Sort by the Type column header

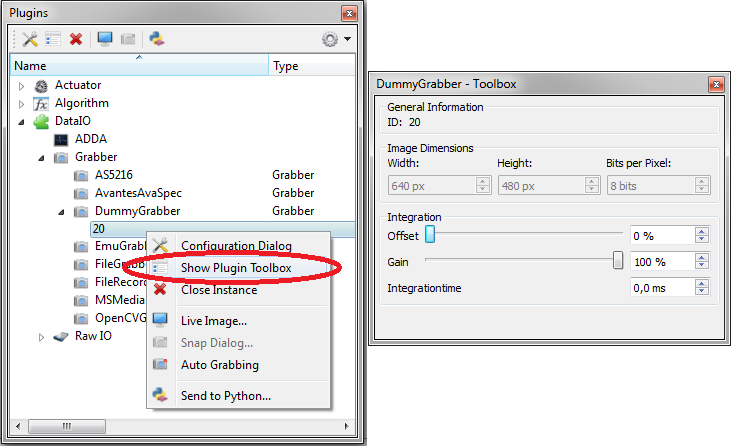tap(312, 65)
